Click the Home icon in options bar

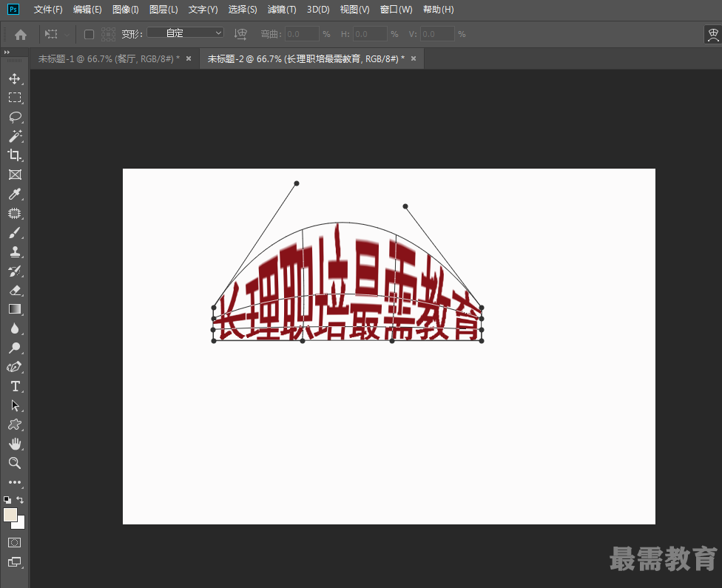[20, 34]
